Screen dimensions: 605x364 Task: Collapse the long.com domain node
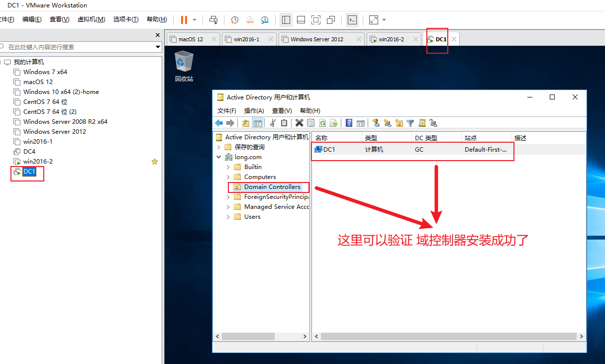pyautogui.click(x=219, y=157)
